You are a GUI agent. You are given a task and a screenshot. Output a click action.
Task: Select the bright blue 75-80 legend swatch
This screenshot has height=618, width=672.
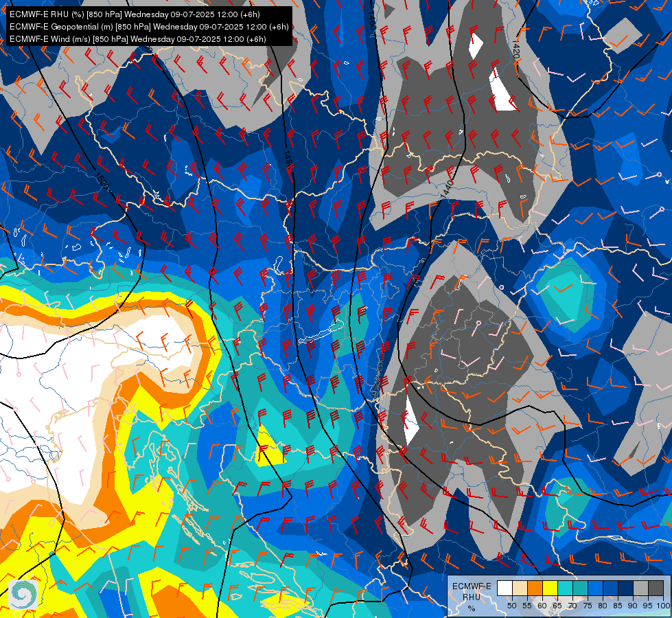596,588
